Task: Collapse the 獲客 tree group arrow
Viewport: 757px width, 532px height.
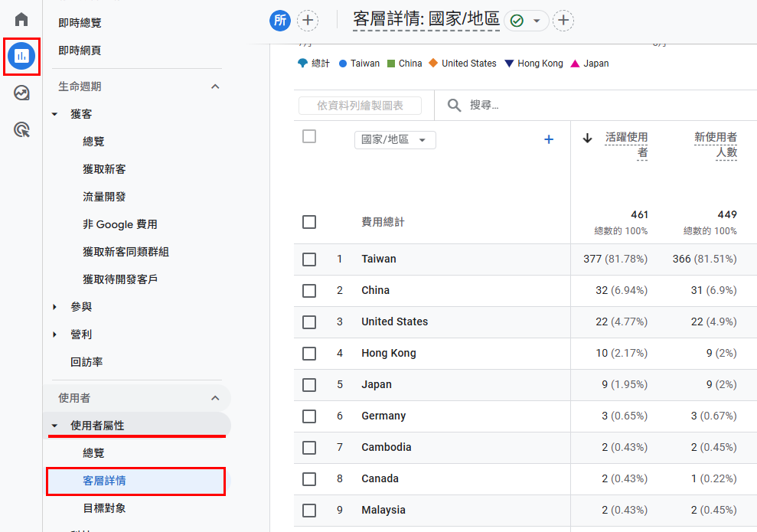Action: (54, 114)
